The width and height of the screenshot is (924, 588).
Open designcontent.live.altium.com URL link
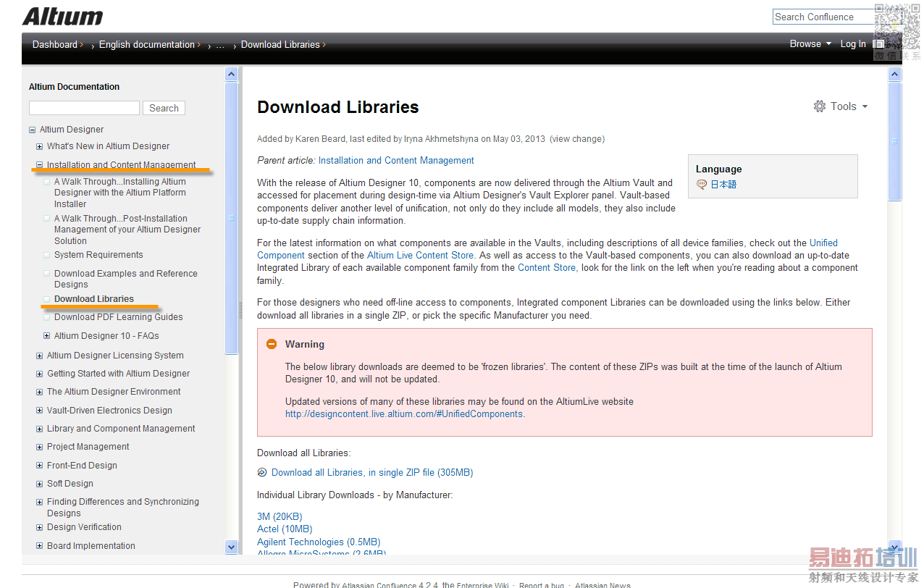405,414
